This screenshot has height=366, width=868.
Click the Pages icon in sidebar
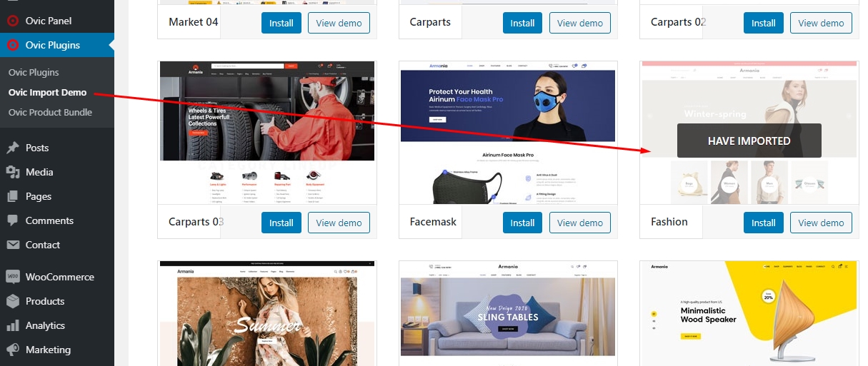coord(13,196)
